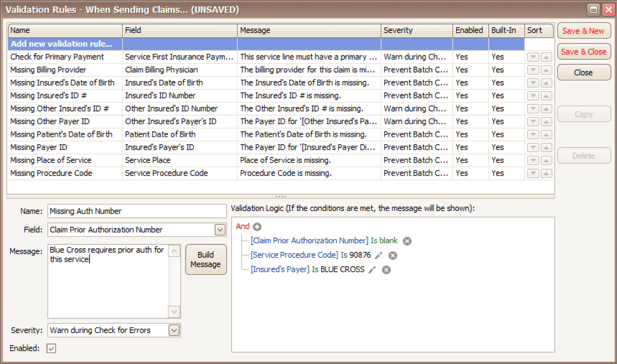Change the 'Is blank' condition operator
617x364 pixels.
[384, 241]
